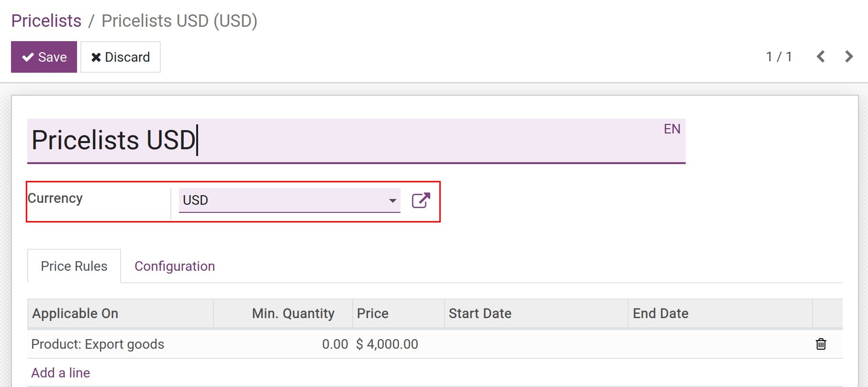The width and height of the screenshot is (868, 387).
Task: Click 'Pricelists USD (USD)' breadcrumb text
Action: point(179,21)
